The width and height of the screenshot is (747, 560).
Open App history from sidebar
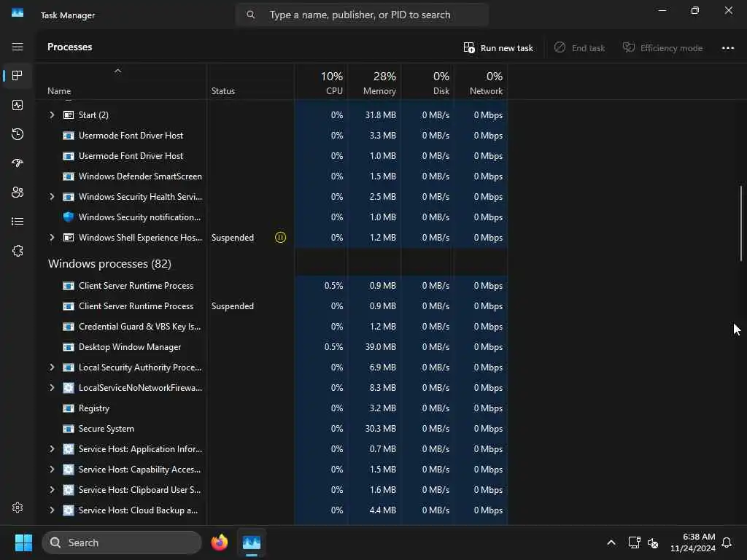[18, 134]
